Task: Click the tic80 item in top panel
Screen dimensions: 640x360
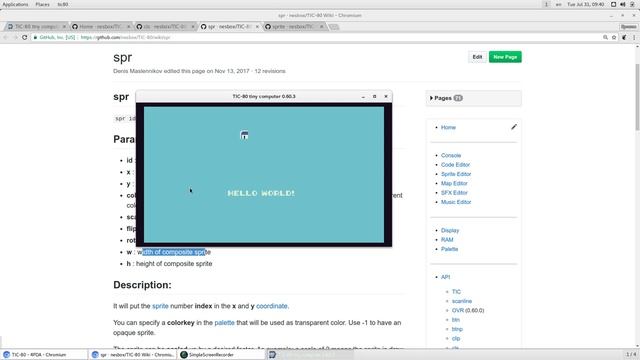Action: point(63,4)
